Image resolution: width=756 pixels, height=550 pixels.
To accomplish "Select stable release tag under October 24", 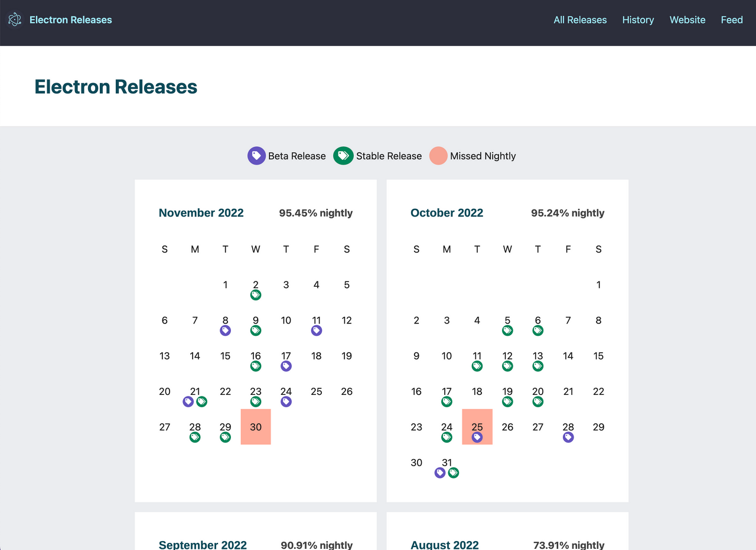I will click(x=447, y=437).
